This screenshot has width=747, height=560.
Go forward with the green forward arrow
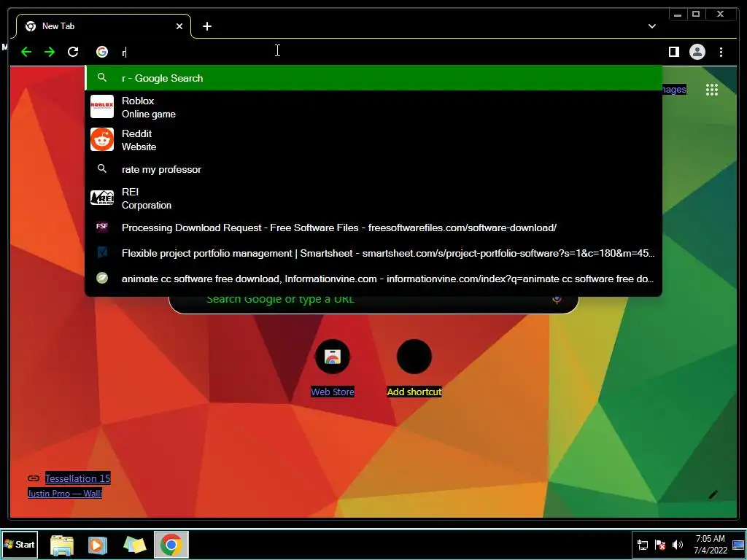[x=50, y=52]
